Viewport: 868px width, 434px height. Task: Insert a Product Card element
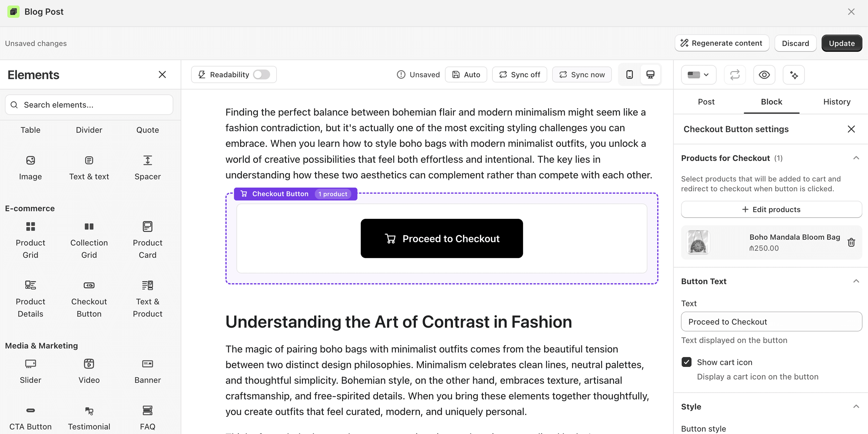(148, 240)
